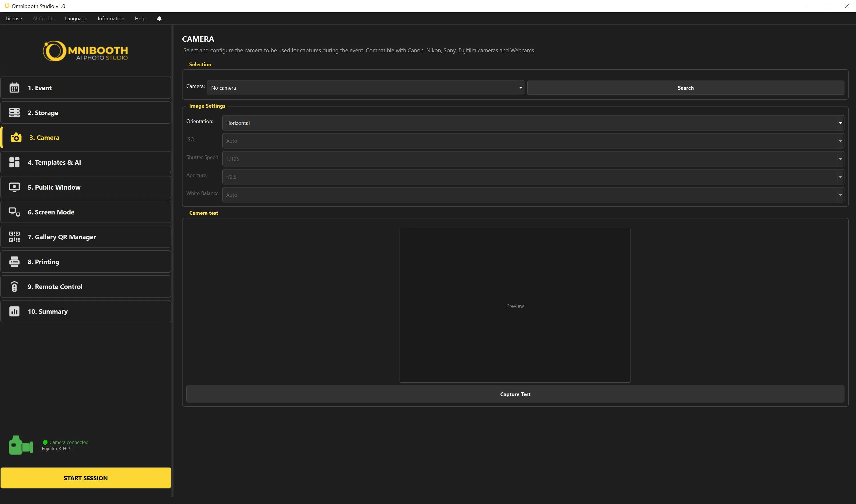The width and height of the screenshot is (856, 504).
Task: Click the yellow START SESSION button
Action: pyautogui.click(x=86, y=478)
